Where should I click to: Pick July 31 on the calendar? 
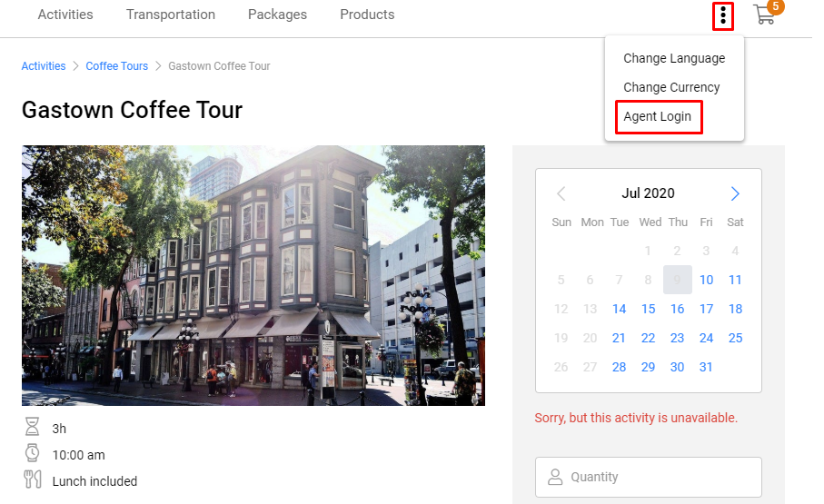pyautogui.click(x=706, y=367)
